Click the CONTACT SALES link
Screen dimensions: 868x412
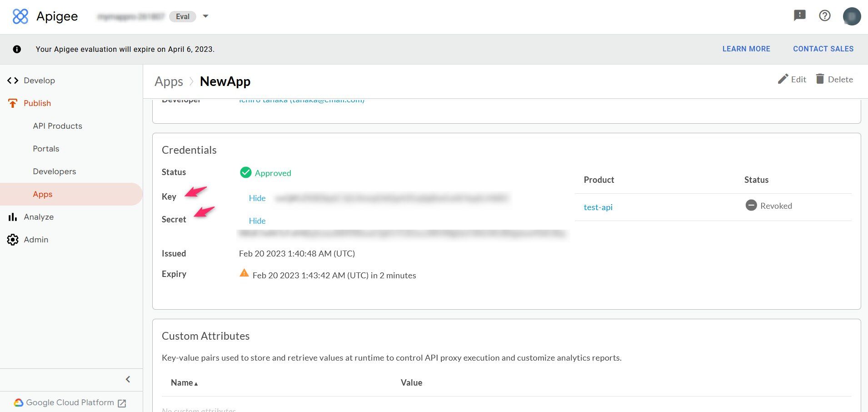tap(823, 49)
